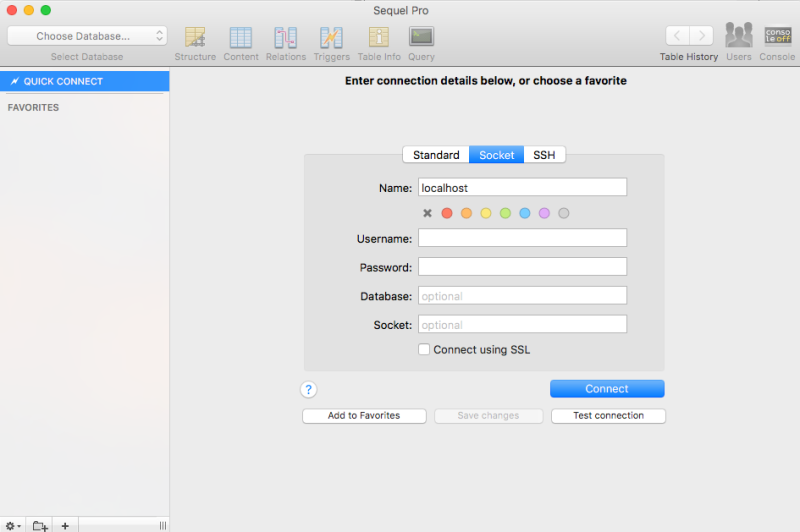The width and height of the screenshot is (800, 532).
Task: Expand the Choose Database dropdown
Action: (x=87, y=36)
